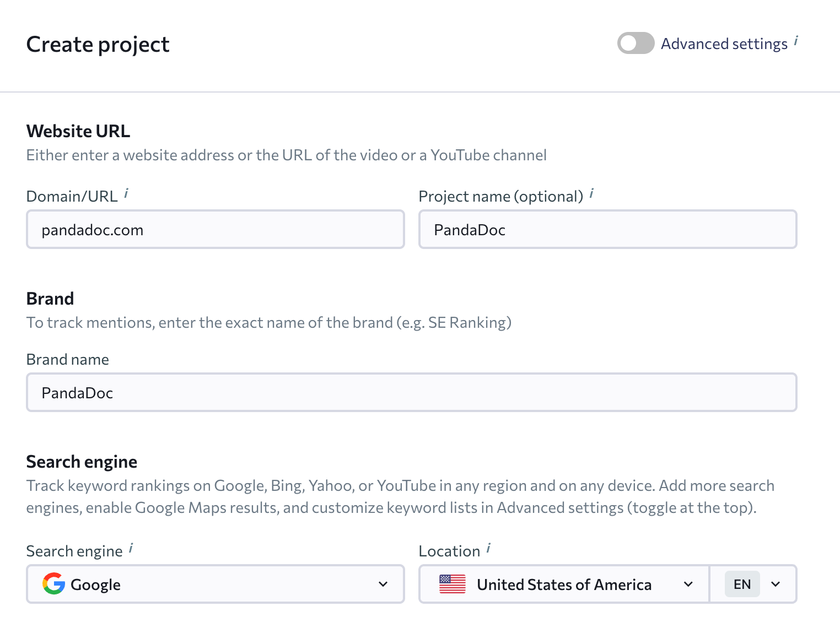Click the United States flag icon
Viewport: 840px width, 617px height.
pos(453,584)
